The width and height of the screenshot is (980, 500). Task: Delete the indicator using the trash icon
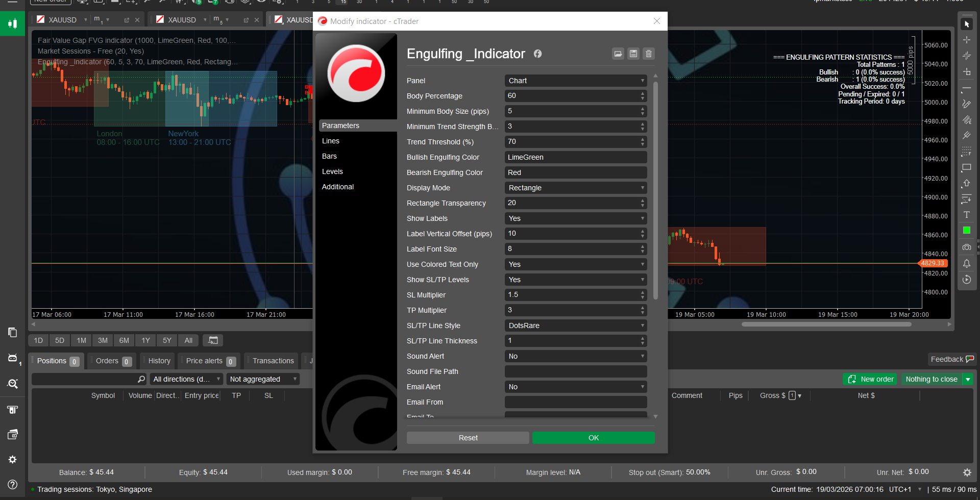pyautogui.click(x=649, y=54)
